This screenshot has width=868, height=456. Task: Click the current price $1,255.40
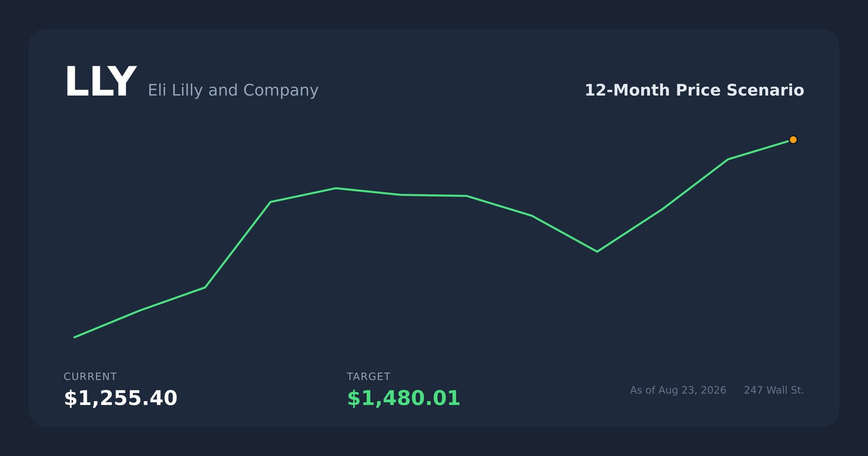120,398
